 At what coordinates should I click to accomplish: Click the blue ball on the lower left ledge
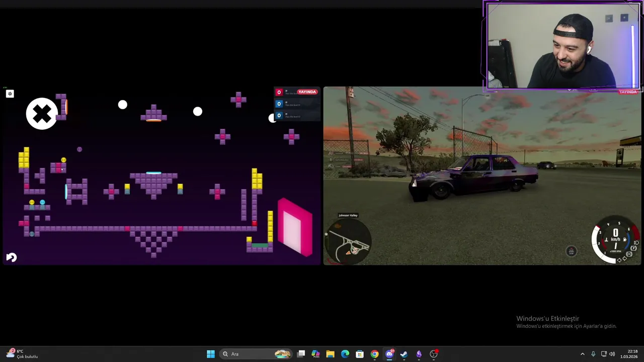pyautogui.click(x=42, y=203)
